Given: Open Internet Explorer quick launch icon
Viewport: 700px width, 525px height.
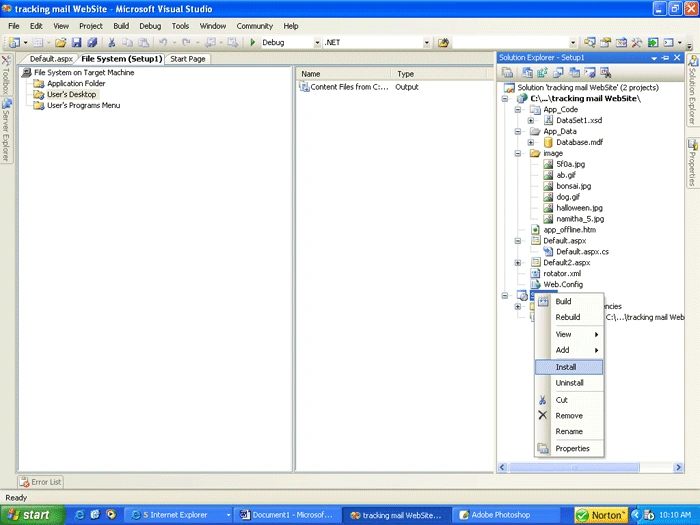Looking at the screenshot, I should (x=79, y=515).
